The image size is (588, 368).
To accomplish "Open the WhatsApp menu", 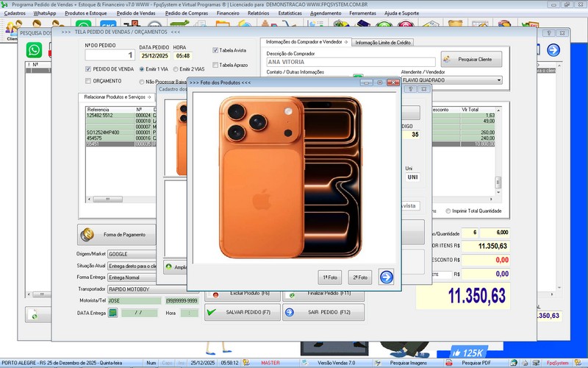I will (x=45, y=13).
